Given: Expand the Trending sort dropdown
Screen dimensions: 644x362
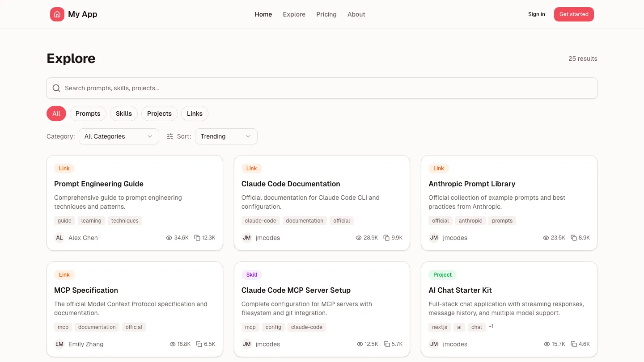Looking at the screenshot, I should pos(226,136).
